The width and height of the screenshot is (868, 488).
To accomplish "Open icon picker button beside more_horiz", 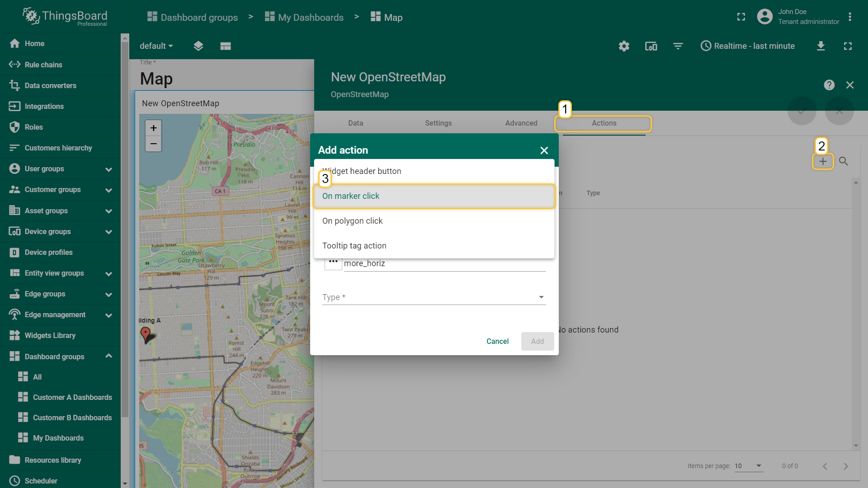I will pyautogui.click(x=333, y=262).
